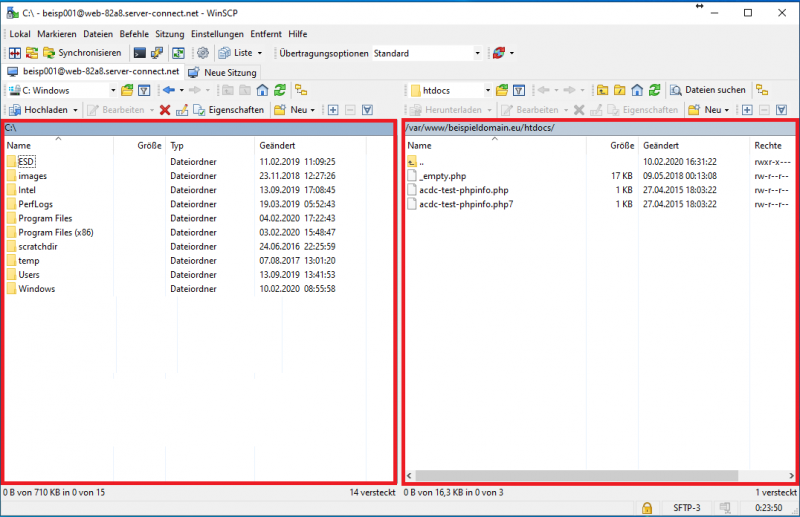
Task: Go to local home directory icon
Action: 262,91
